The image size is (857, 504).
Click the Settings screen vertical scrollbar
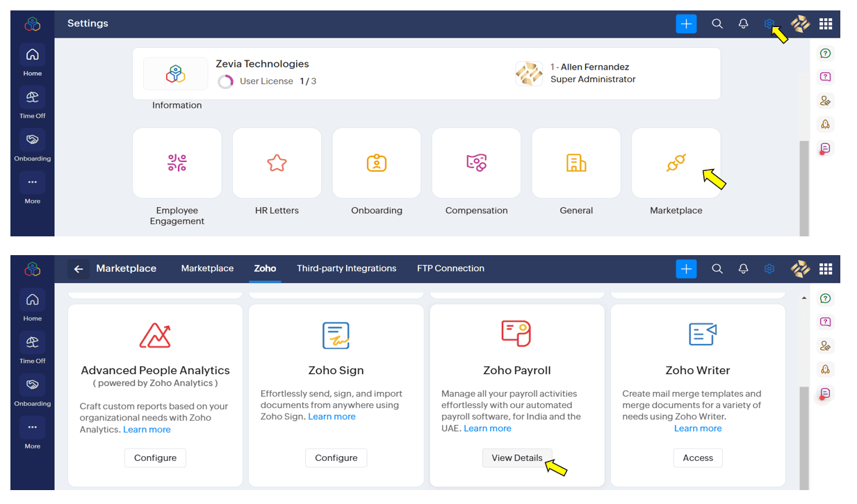tap(804, 188)
